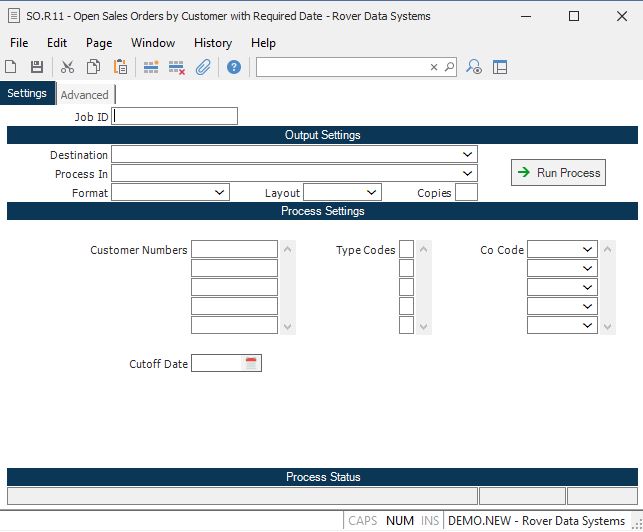Expand the Process In dropdown
This screenshot has height=532, width=643.
467,174
